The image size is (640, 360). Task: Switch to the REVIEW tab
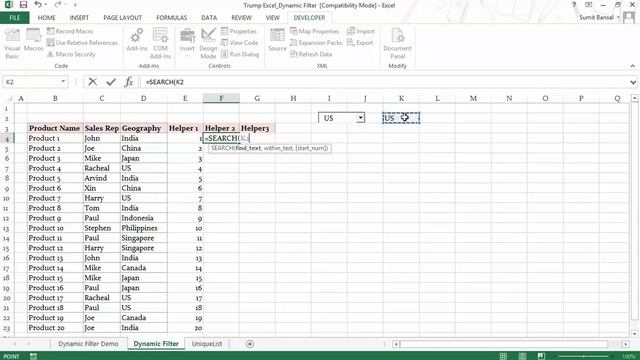241,18
